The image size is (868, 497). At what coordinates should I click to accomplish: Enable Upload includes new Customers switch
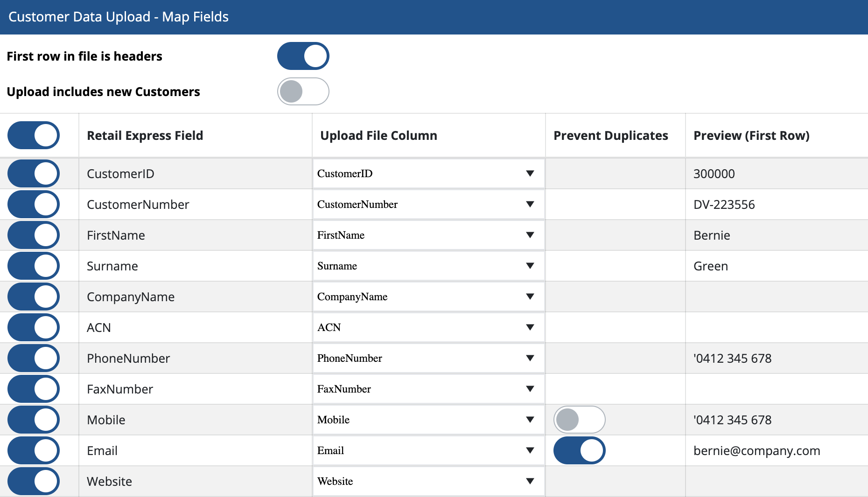pyautogui.click(x=303, y=91)
